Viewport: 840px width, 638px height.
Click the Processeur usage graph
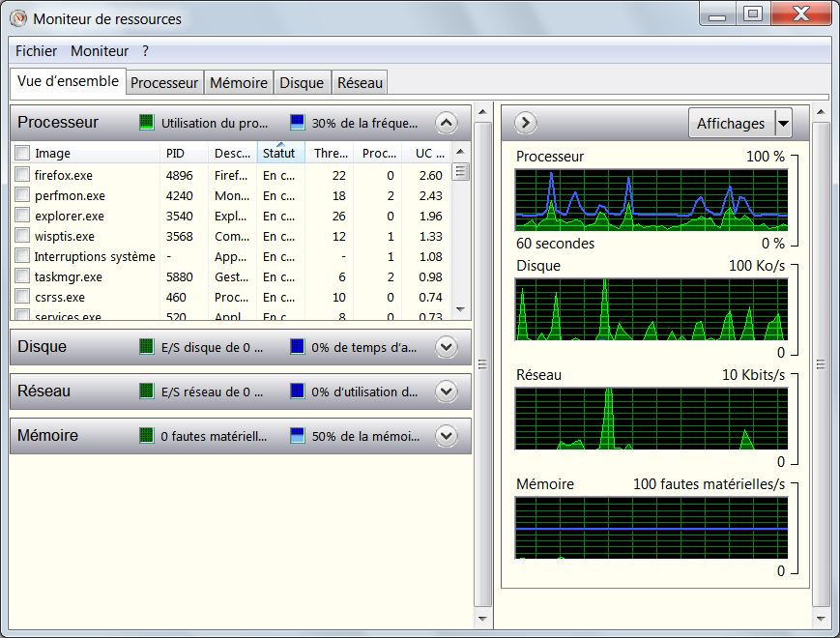(x=652, y=200)
